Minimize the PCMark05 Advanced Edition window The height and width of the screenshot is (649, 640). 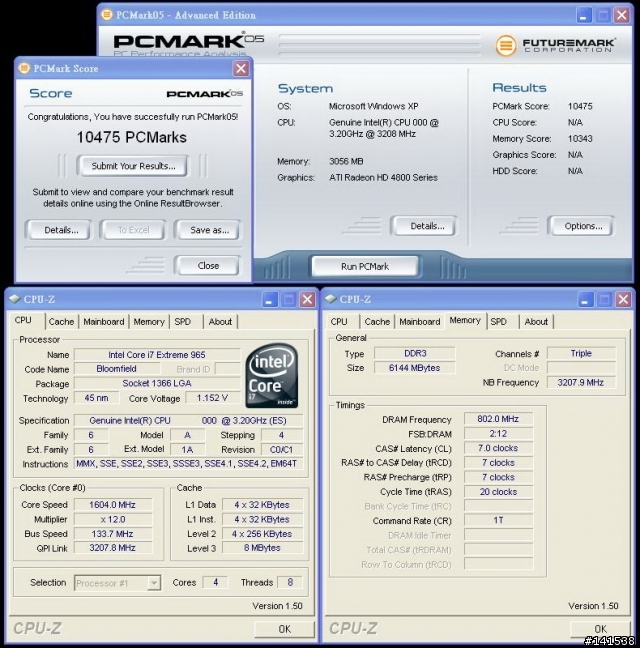coord(584,15)
